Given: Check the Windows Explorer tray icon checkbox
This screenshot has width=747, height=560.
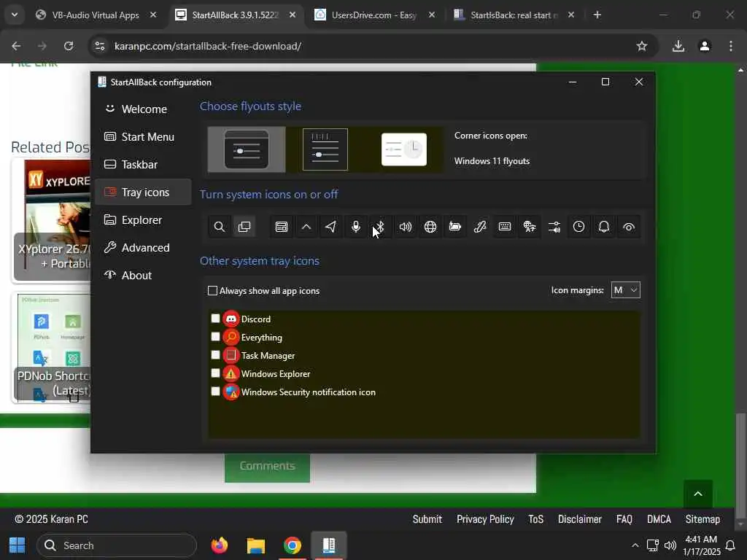Looking at the screenshot, I should pyautogui.click(x=215, y=373).
